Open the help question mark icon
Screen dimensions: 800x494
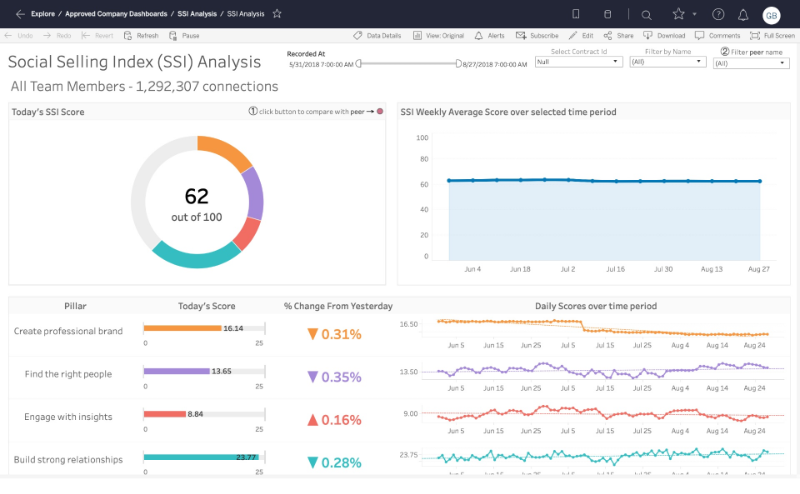(x=718, y=15)
